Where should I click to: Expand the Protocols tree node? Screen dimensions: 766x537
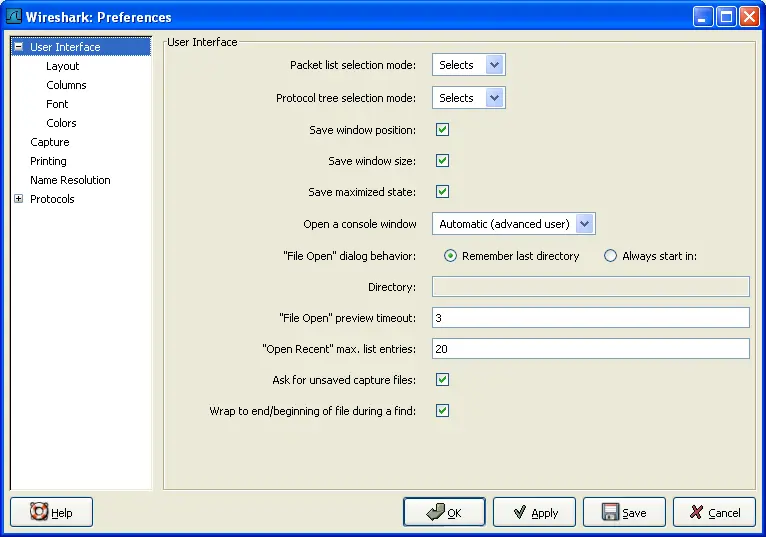18,199
